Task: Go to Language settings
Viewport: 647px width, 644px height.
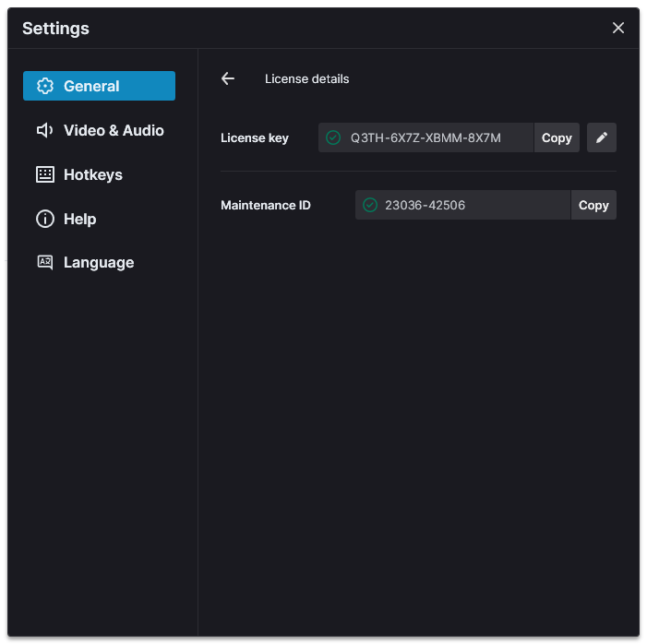Action: (99, 262)
